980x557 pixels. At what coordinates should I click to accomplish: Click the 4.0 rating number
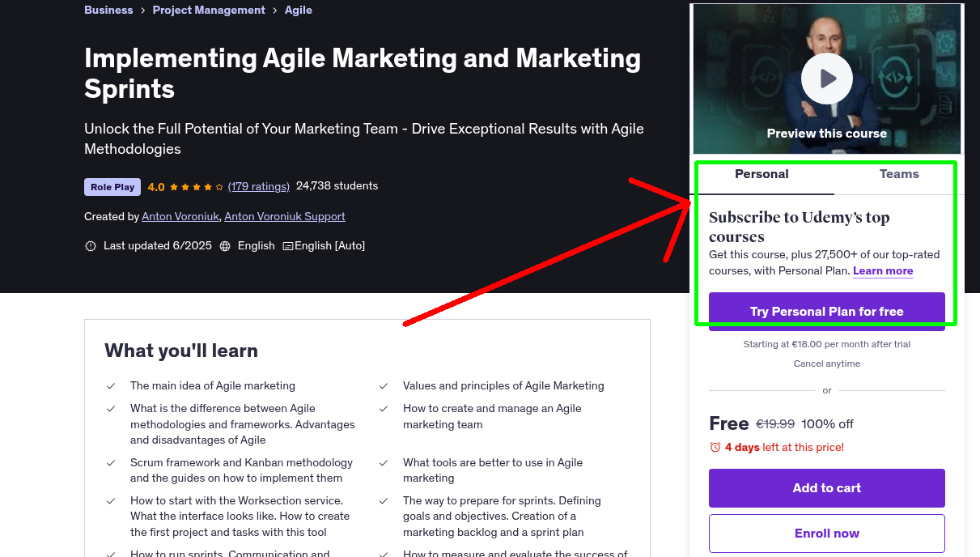tap(156, 187)
